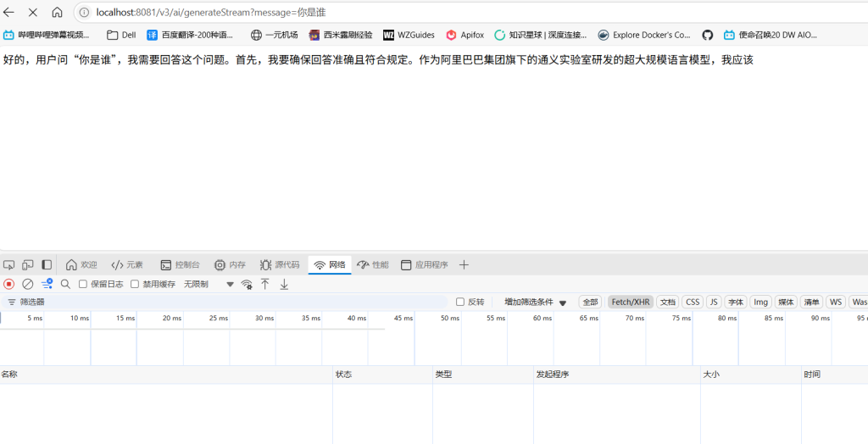The image size is (868, 444).
Task: Enable the 保留日志 checkbox
Action: point(83,285)
